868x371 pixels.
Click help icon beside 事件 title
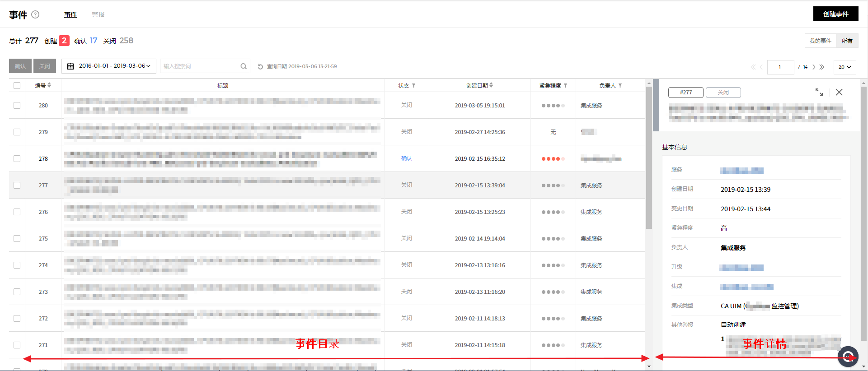[35, 14]
